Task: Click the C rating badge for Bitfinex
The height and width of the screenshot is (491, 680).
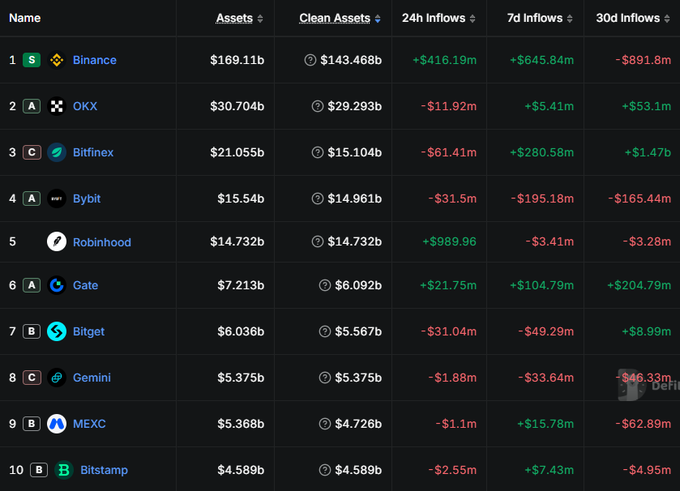Action: (32, 152)
